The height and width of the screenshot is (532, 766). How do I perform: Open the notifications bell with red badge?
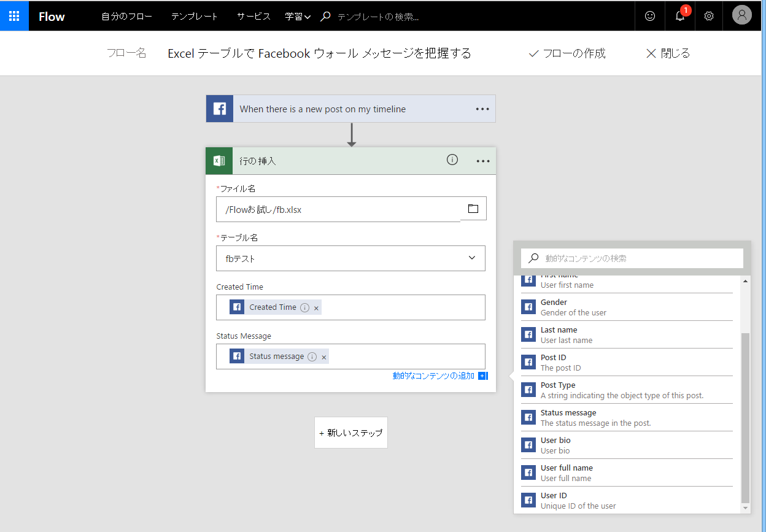pos(679,17)
